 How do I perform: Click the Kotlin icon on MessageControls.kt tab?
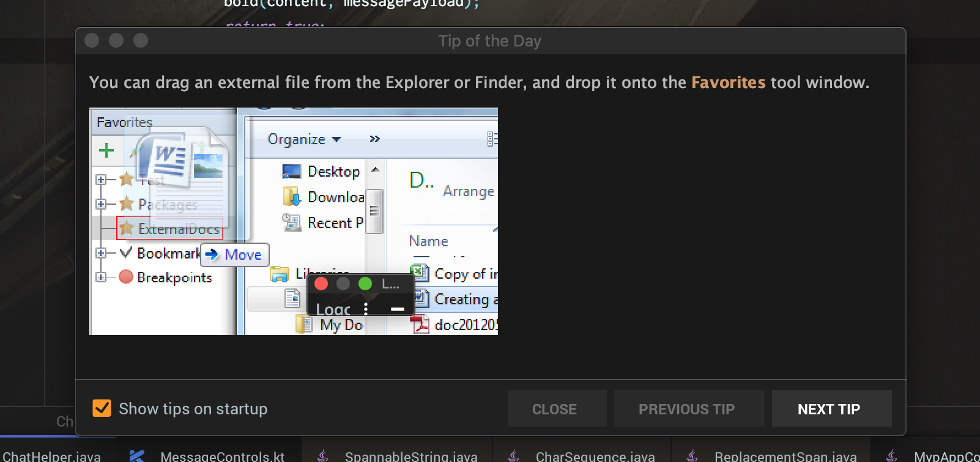137,456
